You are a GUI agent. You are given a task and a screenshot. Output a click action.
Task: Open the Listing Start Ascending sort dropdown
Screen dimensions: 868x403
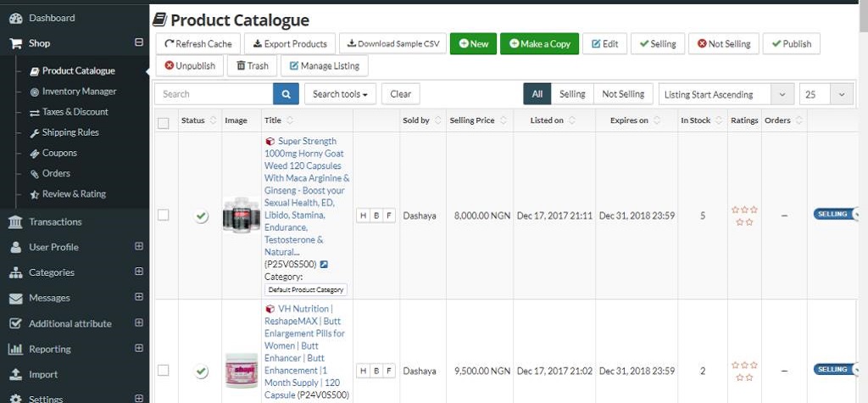coord(726,94)
